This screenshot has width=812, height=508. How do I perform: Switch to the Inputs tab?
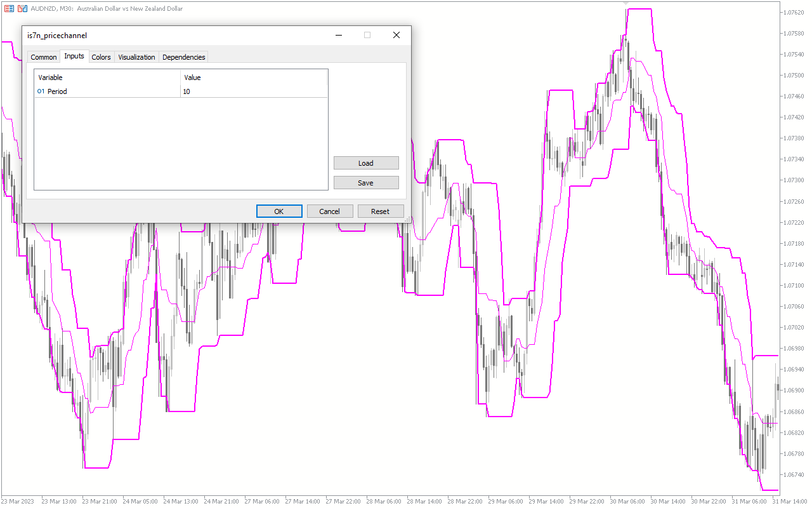tap(74, 56)
